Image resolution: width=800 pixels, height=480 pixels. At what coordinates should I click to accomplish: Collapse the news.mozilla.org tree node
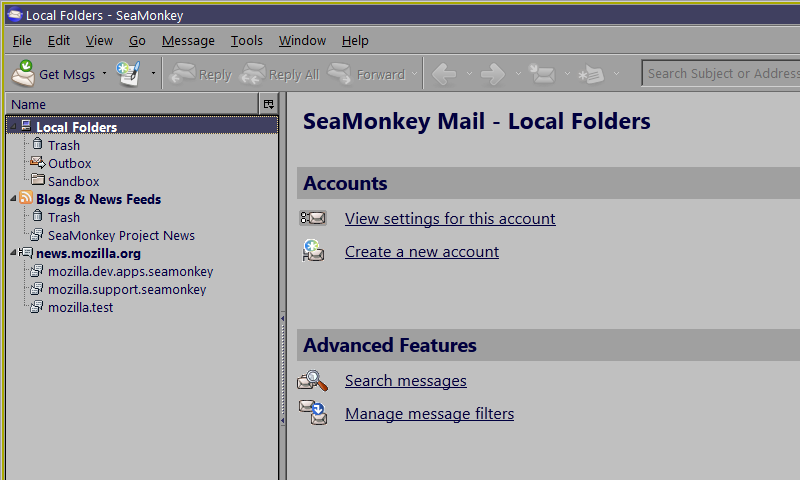click(x=14, y=252)
